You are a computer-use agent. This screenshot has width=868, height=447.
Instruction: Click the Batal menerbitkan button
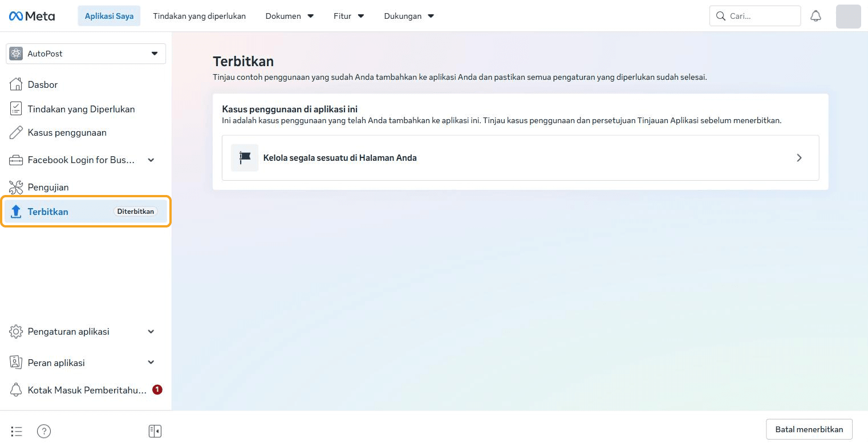(809, 429)
